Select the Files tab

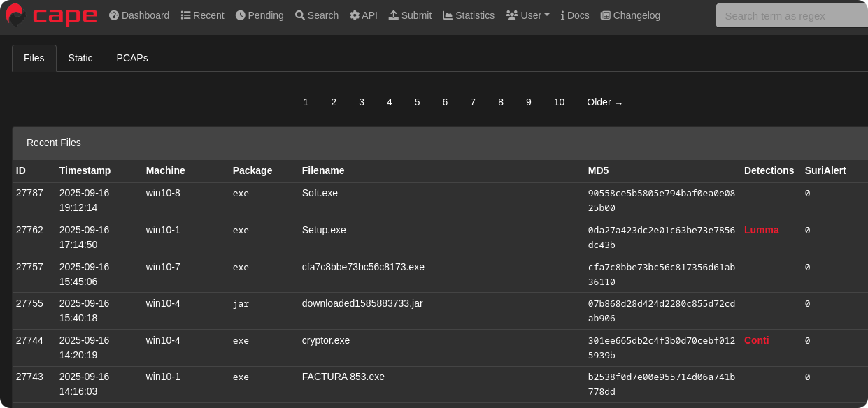[x=34, y=58]
